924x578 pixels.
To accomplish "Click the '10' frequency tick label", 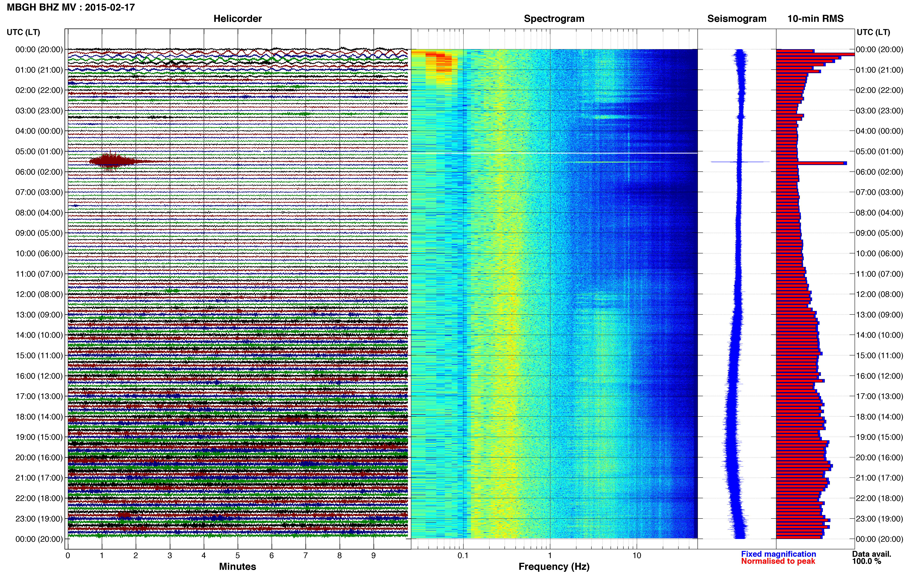I will pyautogui.click(x=637, y=555).
